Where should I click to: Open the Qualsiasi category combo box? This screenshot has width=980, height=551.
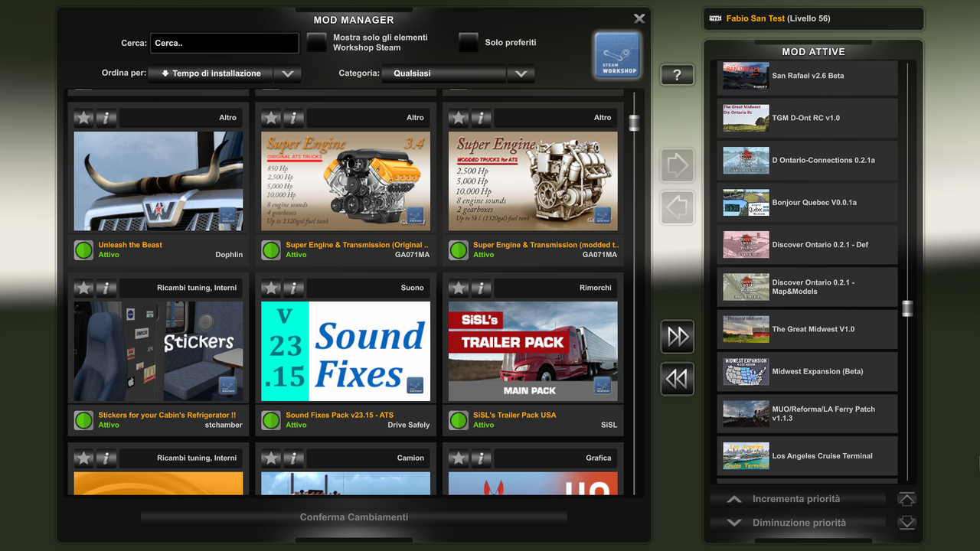point(443,73)
